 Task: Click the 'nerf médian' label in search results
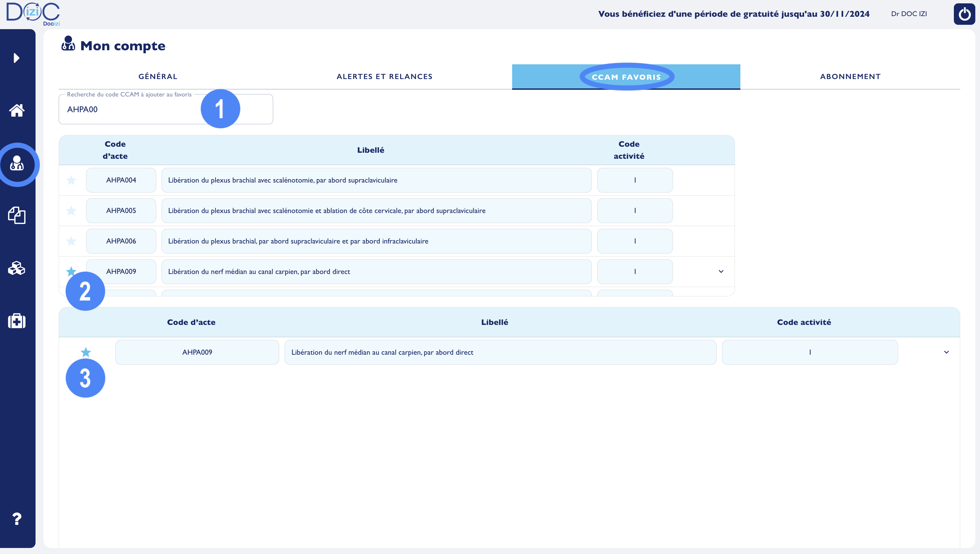tap(376, 271)
